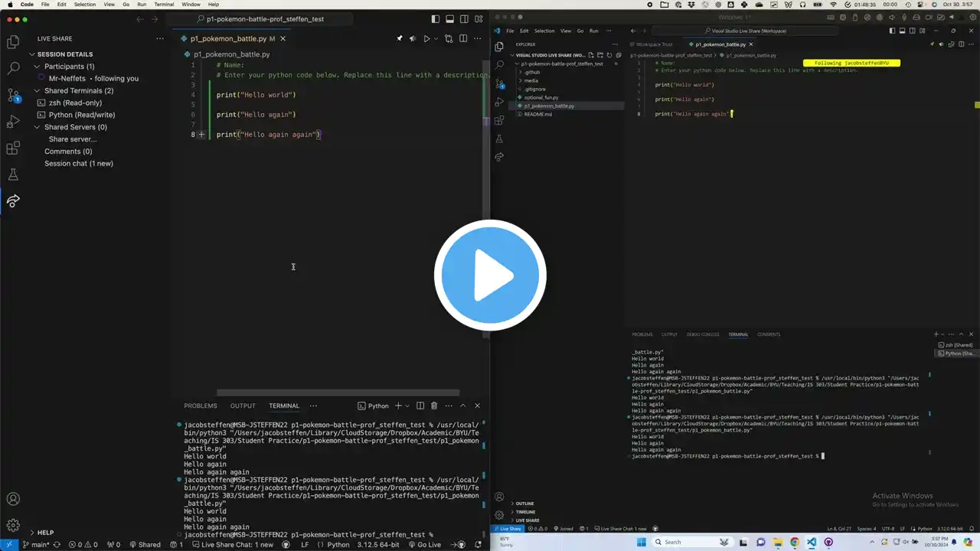
Task: Add a new terminal in the Mac VS Code panel
Action: click(397, 406)
